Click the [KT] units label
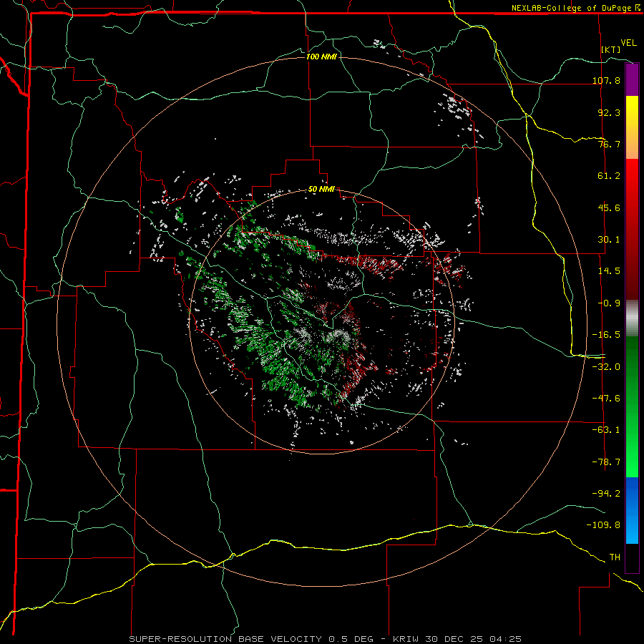644x644 pixels. coord(611,49)
